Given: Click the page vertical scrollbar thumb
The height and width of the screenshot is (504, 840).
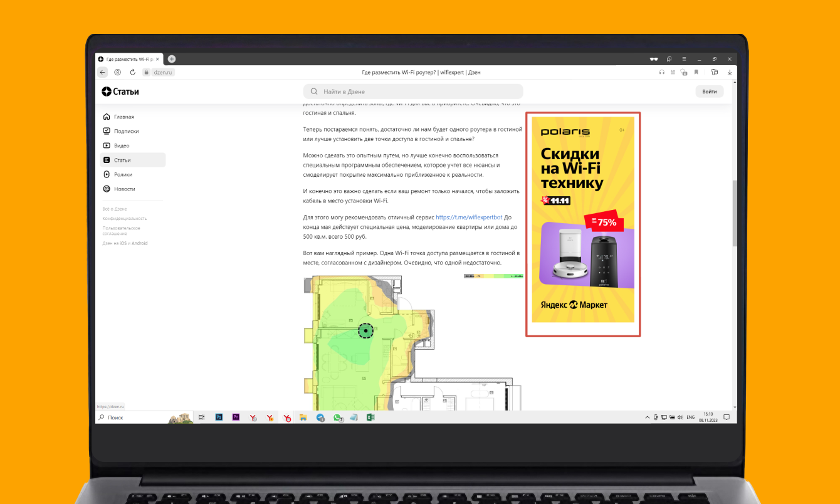Looking at the screenshot, I should click(x=734, y=214).
